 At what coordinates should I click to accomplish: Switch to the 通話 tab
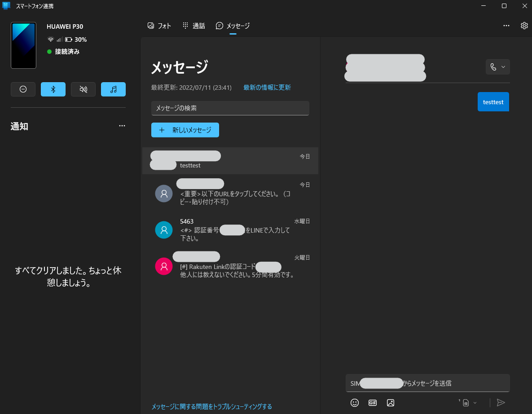pyautogui.click(x=193, y=26)
